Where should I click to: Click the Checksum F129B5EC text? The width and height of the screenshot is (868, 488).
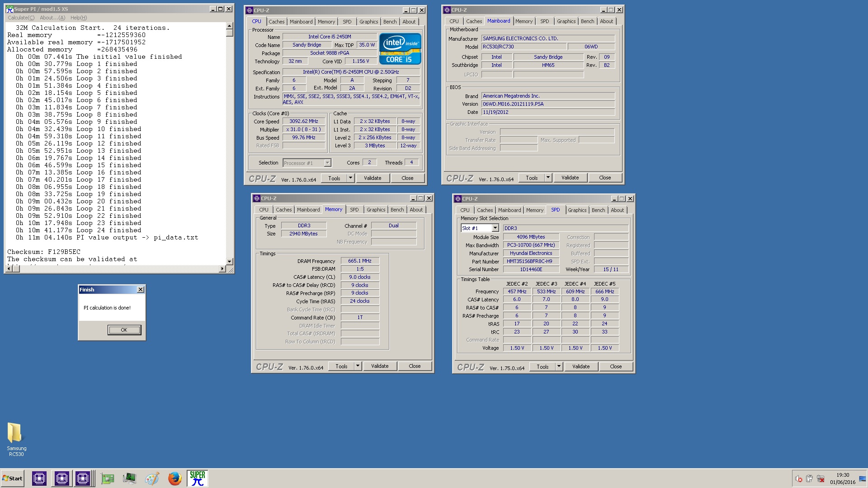(x=44, y=252)
